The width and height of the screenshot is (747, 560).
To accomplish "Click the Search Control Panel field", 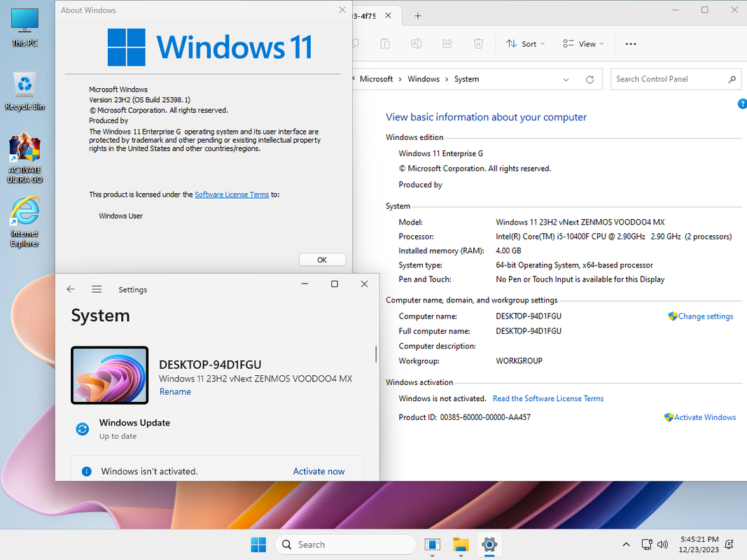I will click(x=676, y=79).
